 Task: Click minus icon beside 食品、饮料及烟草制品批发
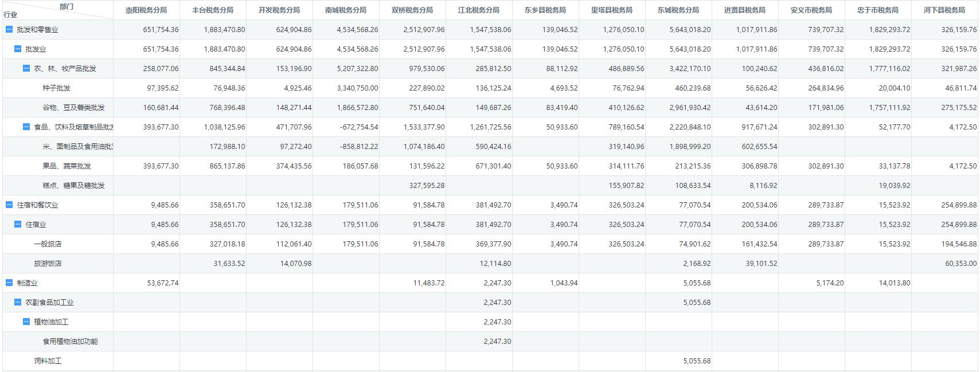[26, 127]
